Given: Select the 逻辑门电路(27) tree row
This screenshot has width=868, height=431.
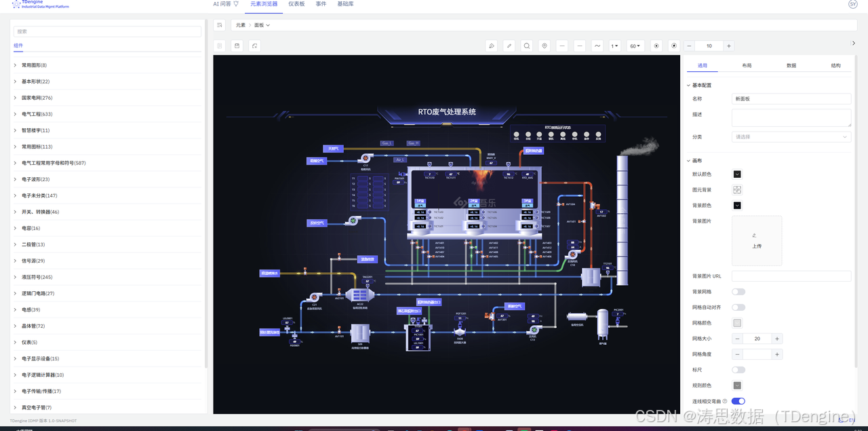Looking at the screenshot, I should click(108, 293).
